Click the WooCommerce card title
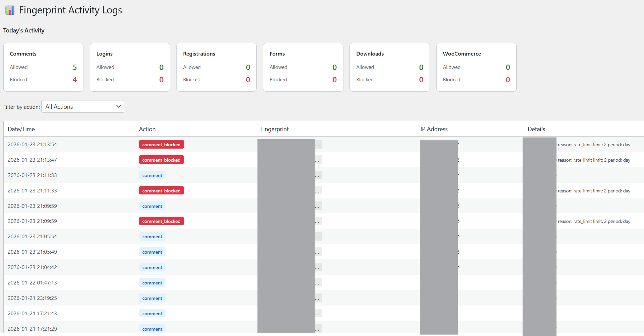 click(462, 54)
